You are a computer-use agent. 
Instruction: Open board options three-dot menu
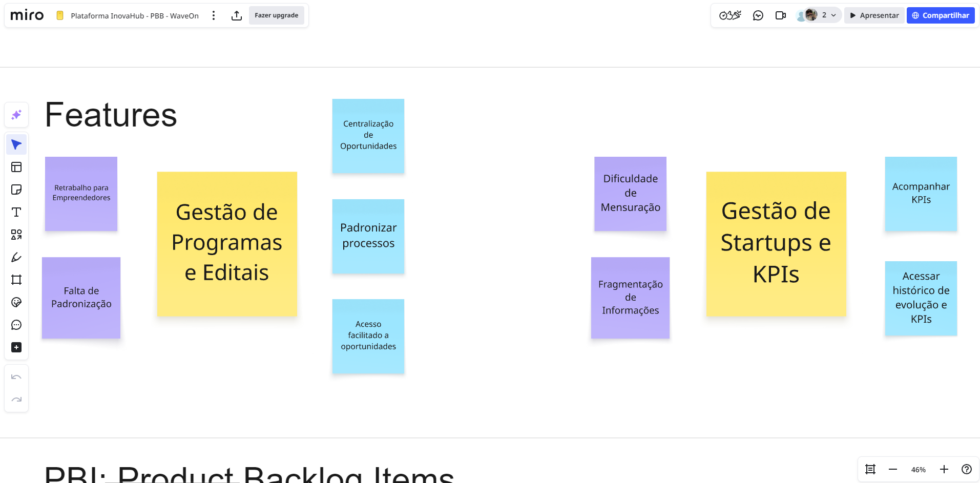pos(214,15)
